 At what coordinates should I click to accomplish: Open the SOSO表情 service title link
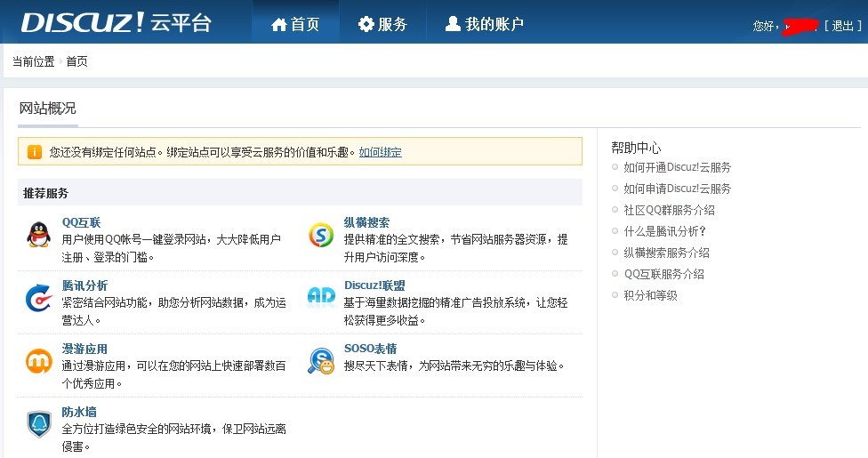(x=370, y=349)
